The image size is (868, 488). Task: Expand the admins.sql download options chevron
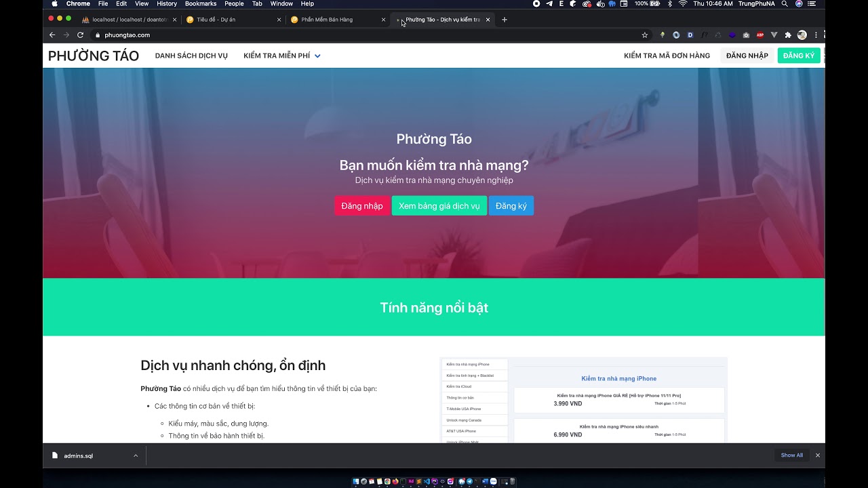tap(136, 455)
